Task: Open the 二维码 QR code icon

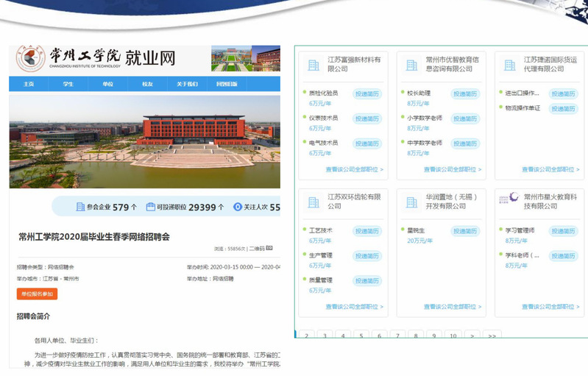Action: (x=269, y=248)
